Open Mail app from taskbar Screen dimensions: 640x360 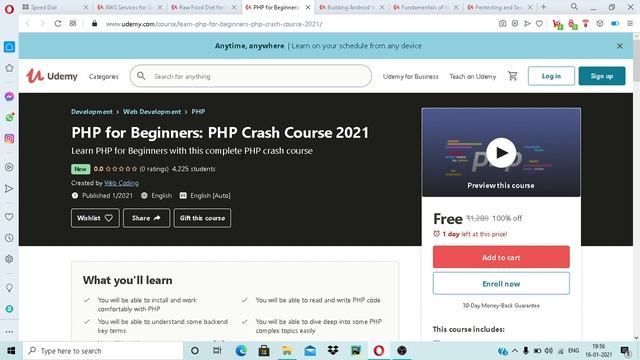[x=310, y=351]
